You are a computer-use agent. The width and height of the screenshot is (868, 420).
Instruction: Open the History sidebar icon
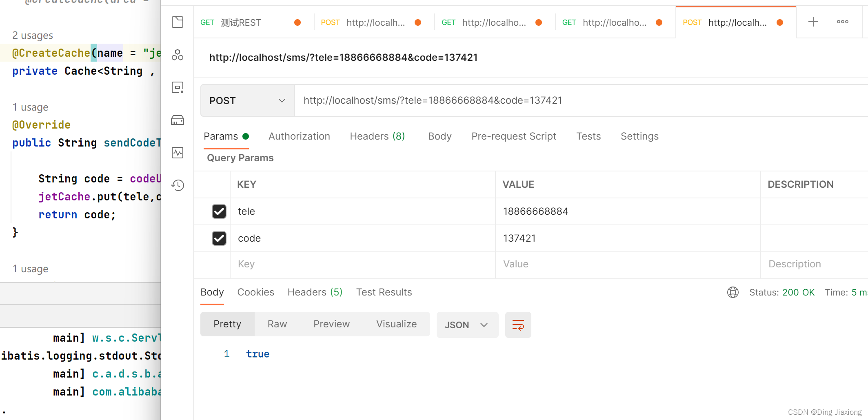click(x=178, y=185)
